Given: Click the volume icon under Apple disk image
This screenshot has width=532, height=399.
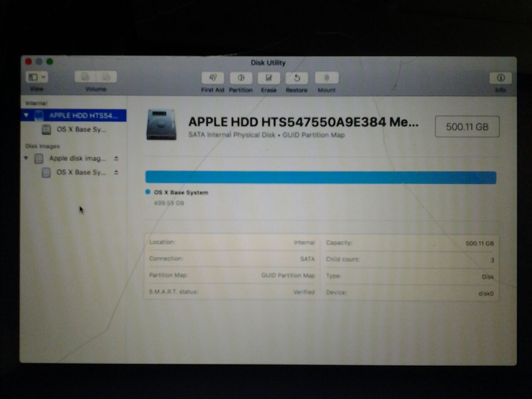Looking at the screenshot, I should click(x=47, y=172).
